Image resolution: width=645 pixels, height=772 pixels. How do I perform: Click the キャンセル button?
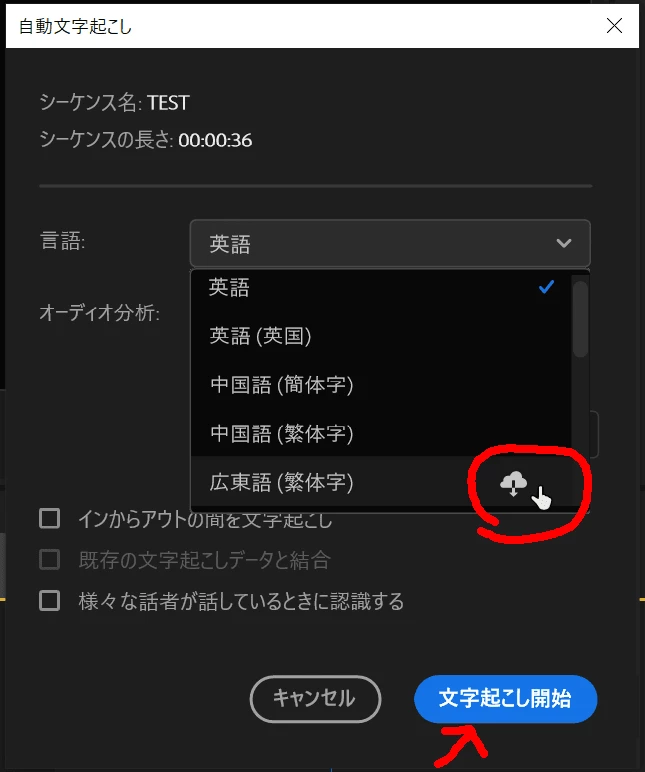(x=315, y=699)
